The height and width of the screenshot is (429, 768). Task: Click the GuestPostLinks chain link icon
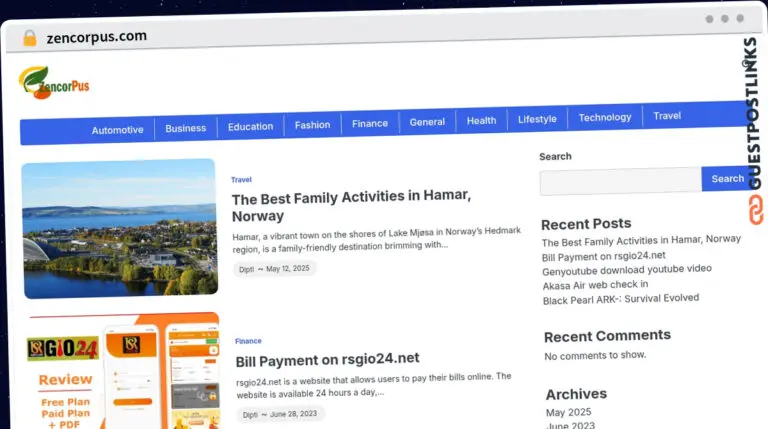pyautogui.click(x=755, y=210)
